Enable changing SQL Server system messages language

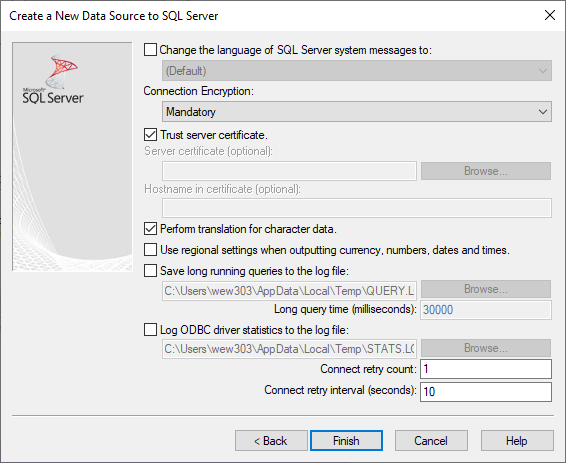click(150, 49)
